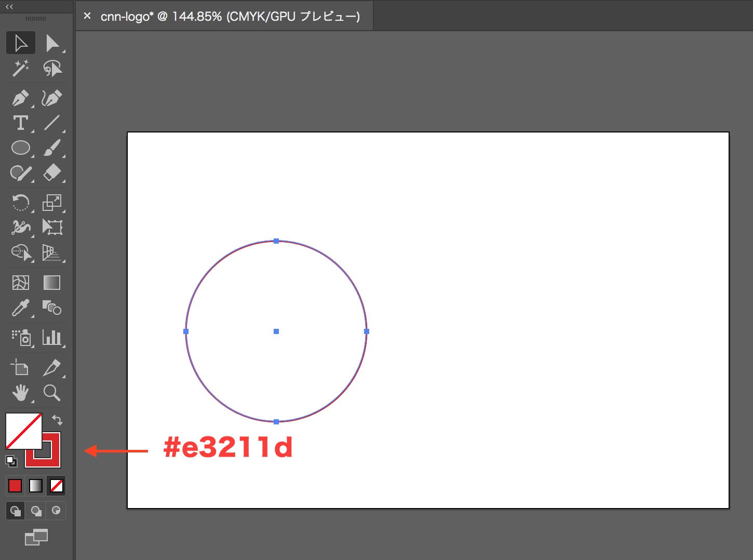Activate the Width/Warp tool
Image resolution: width=753 pixels, height=560 pixels.
click(x=21, y=227)
